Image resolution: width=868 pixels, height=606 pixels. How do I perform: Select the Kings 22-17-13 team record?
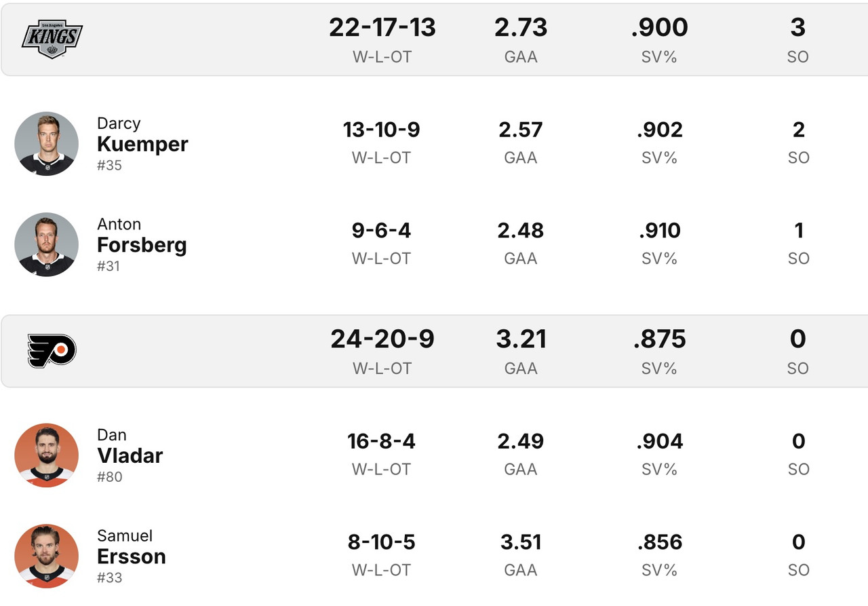pos(382,28)
